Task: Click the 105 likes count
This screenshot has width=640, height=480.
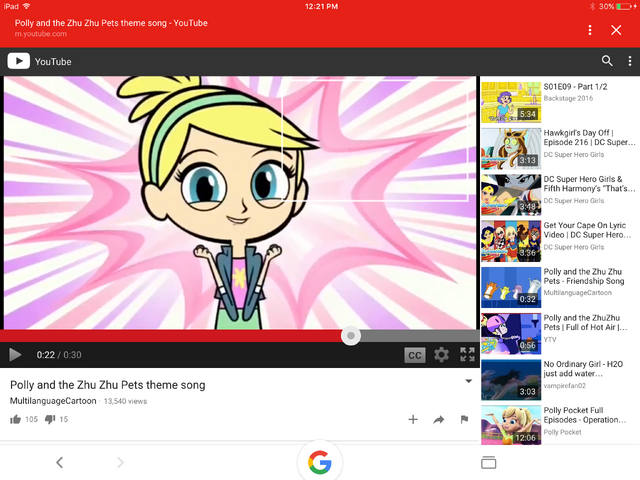Action: coord(31,419)
